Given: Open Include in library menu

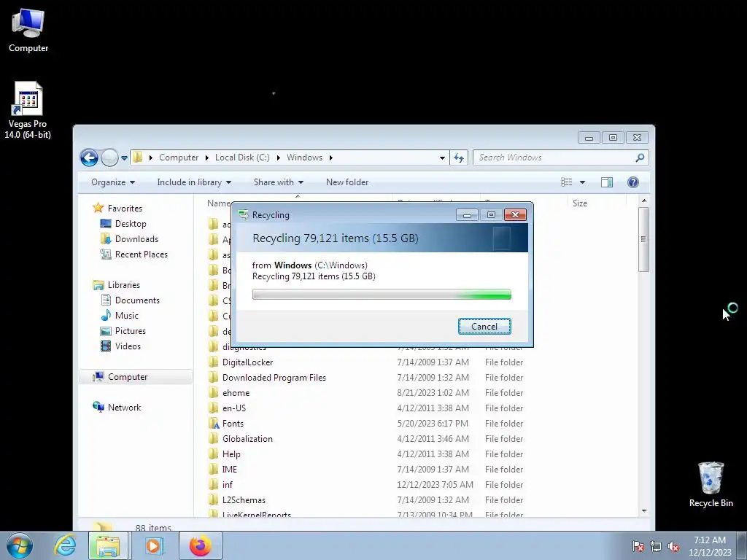Looking at the screenshot, I should pyautogui.click(x=194, y=182).
